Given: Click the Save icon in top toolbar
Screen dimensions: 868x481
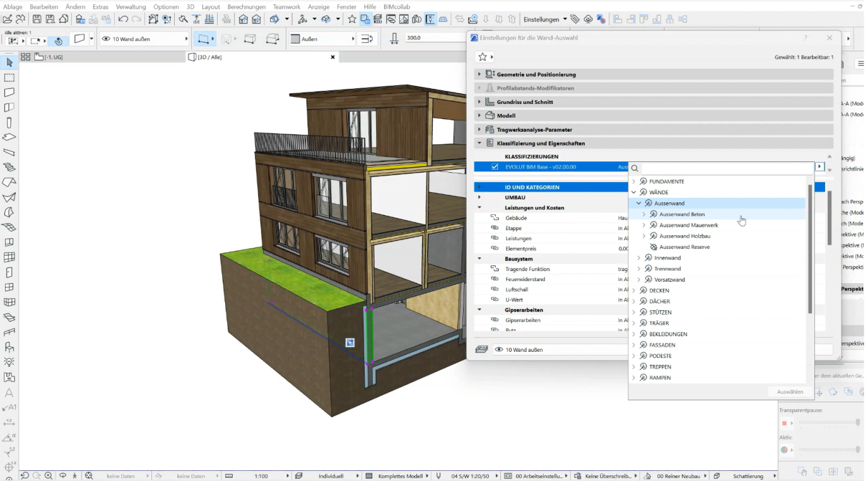Looking at the screenshot, I should (37, 20).
